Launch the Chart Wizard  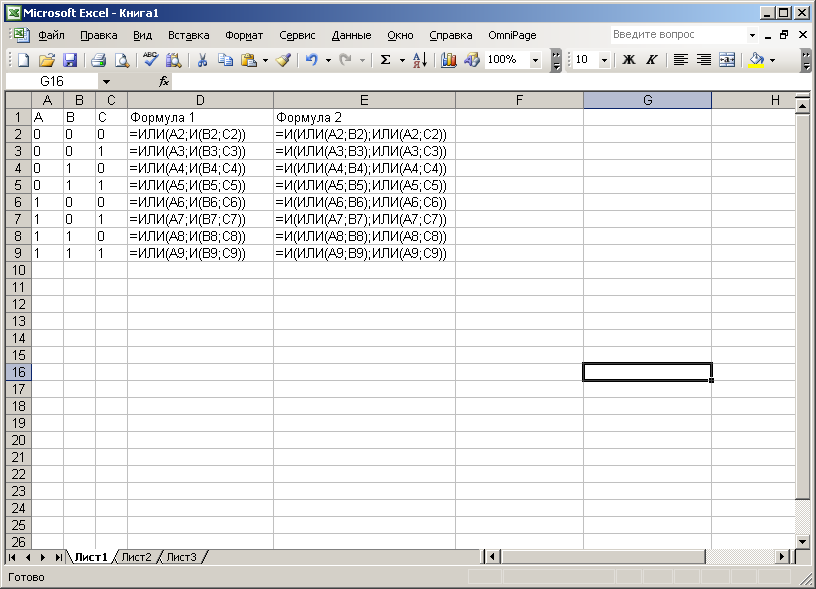tap(448, 60)
